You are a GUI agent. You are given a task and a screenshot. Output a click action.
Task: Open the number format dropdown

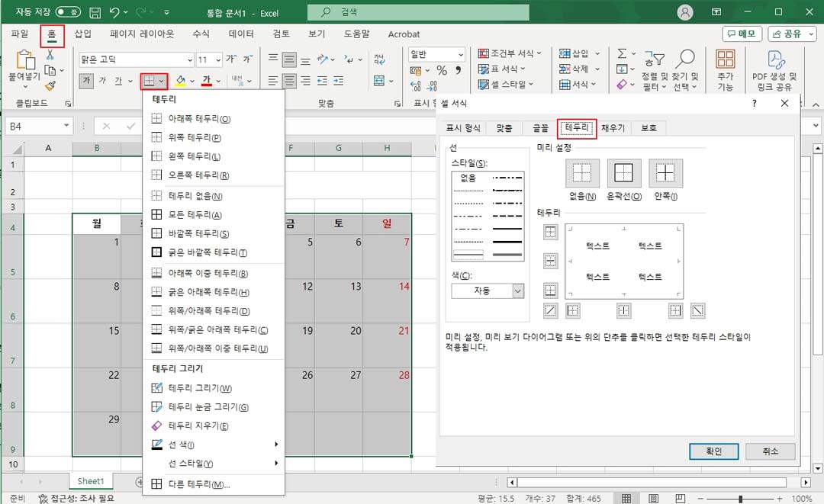[460, 55]
